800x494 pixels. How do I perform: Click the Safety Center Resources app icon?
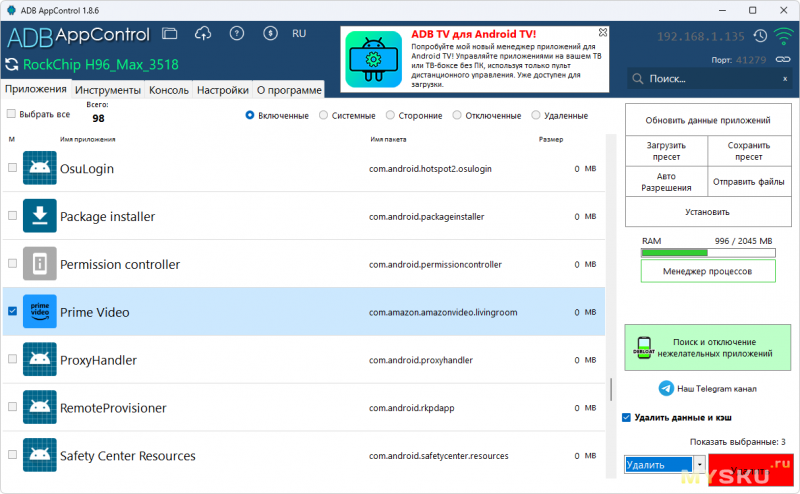click(x=40, y=455)
